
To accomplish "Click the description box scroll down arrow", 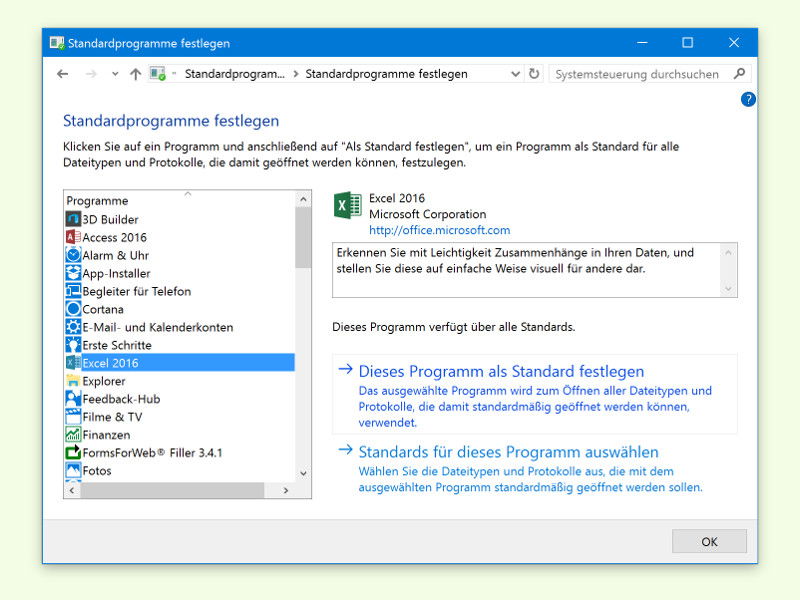I will [728, 289].
